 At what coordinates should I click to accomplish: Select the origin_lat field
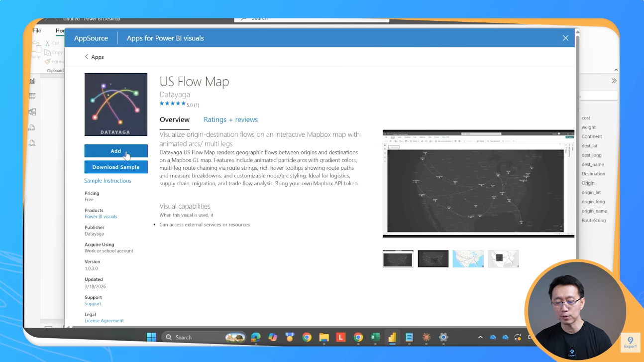tap(591, 192)
